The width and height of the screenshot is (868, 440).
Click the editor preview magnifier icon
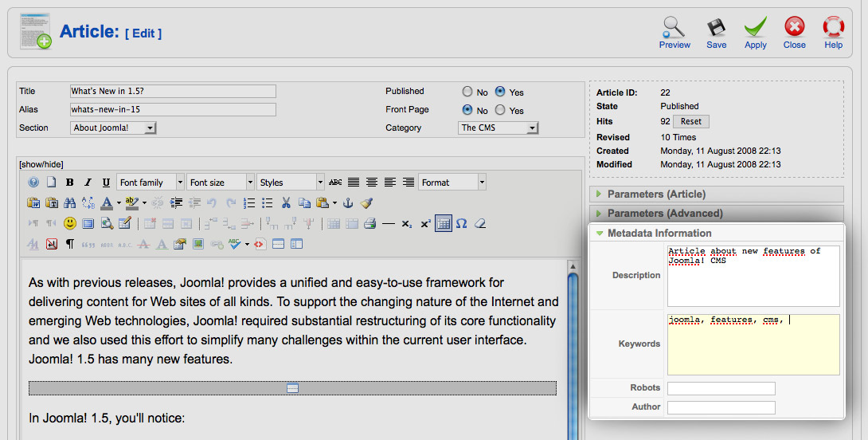click(106, 223)
